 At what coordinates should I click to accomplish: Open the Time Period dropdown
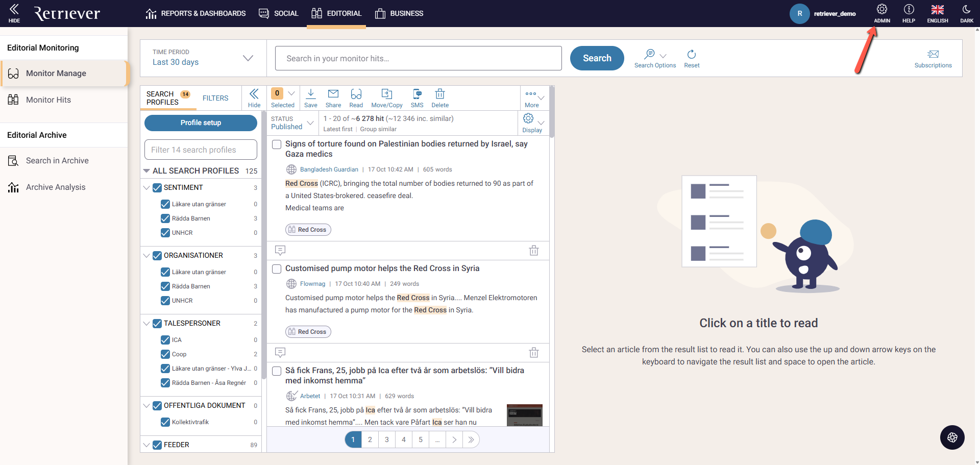click(x=203, y=58)
